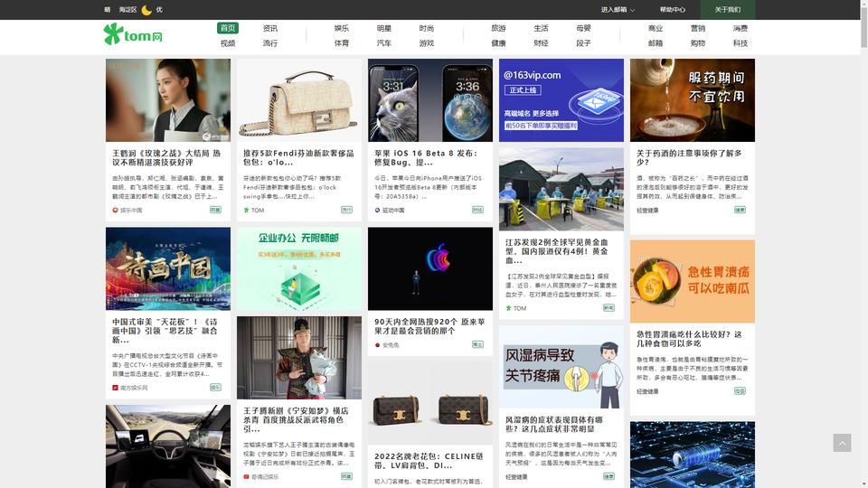This screenshot has height=488, width=868.
Task: Go to the 财经 section
Action: 541,43
